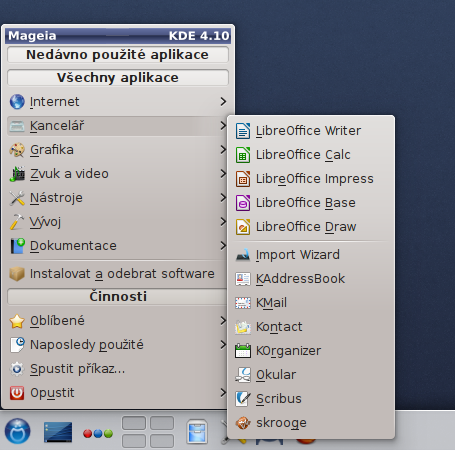Image resolution: width=455 pixels, height=450 pixels.
Task: Expand the Opustit submenu arrow
Action: tap(223, 393)
